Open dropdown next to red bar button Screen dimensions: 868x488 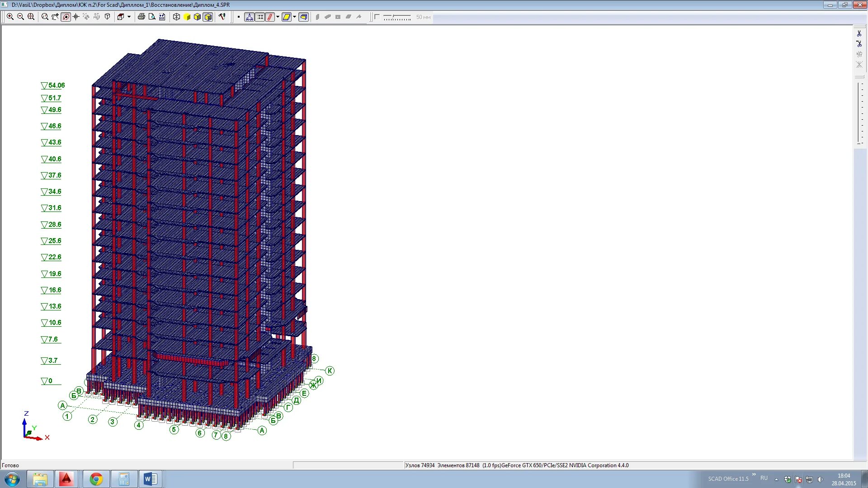coord(278,17)
